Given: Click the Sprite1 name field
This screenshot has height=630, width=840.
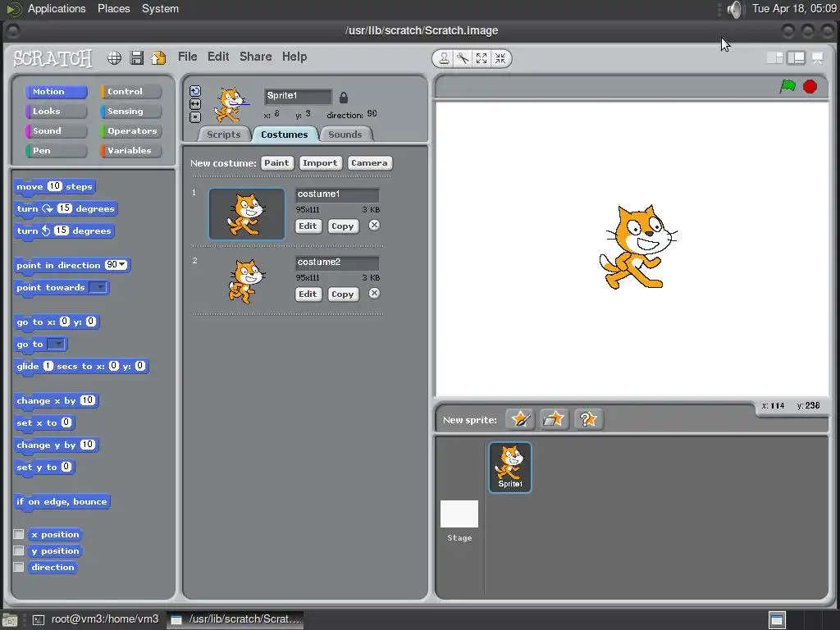Looking at the screenshot, I should (298, 96).
